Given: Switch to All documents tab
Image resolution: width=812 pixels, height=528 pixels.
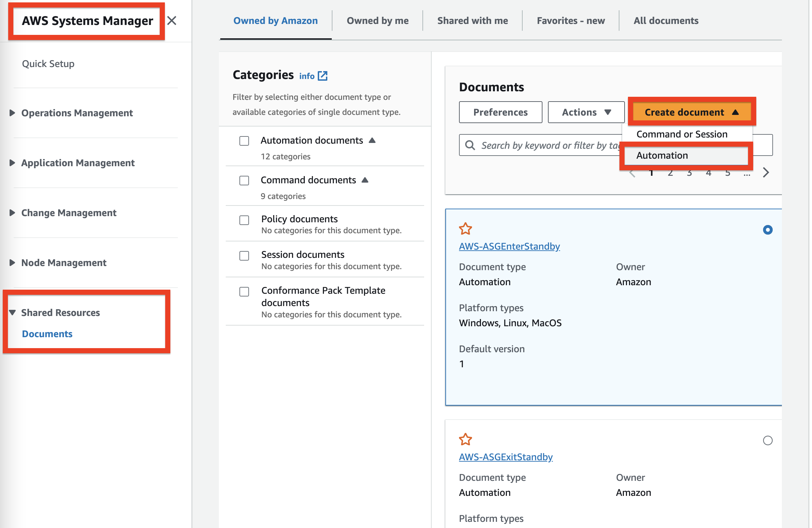Looking at the screenshot, I should tap(666, 21).
